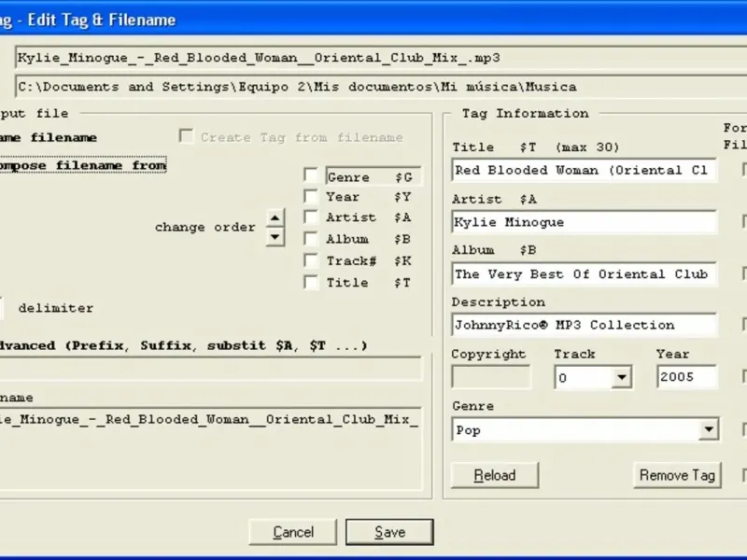Select the compose filename from option
The image size is (747, 560).
tap(83, 165)
